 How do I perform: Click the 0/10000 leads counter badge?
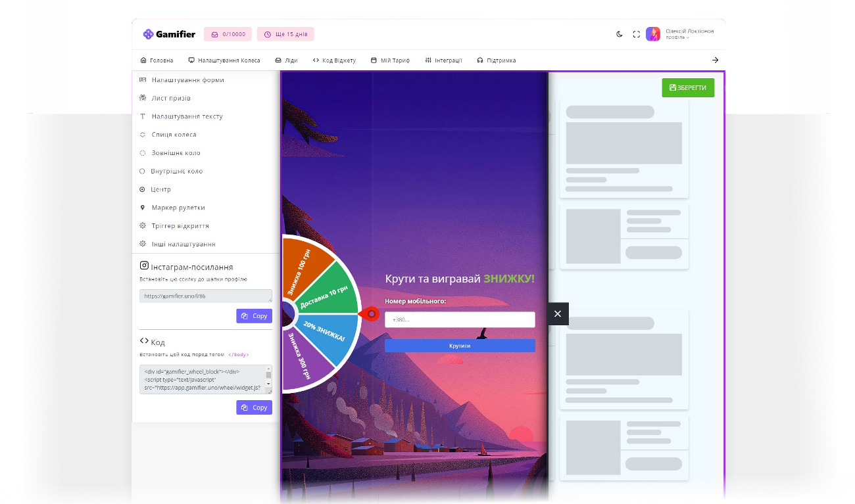click(228, 34)
